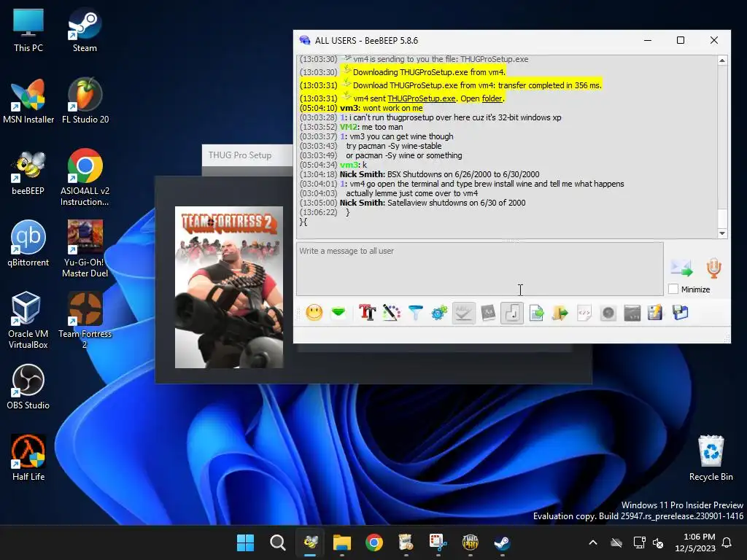
Task: Open the font color pencil tool
Action: [x=391, y=313]
